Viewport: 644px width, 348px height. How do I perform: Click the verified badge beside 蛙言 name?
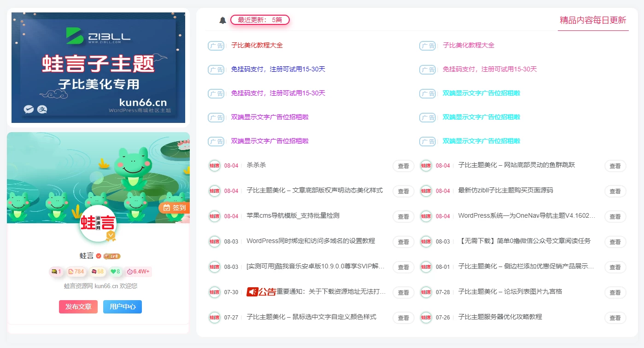[x=99, y=256]
